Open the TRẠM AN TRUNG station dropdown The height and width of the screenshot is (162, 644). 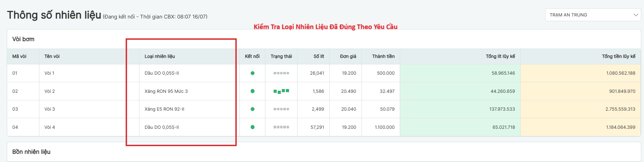pyautogui.click(x=593, y=15)
